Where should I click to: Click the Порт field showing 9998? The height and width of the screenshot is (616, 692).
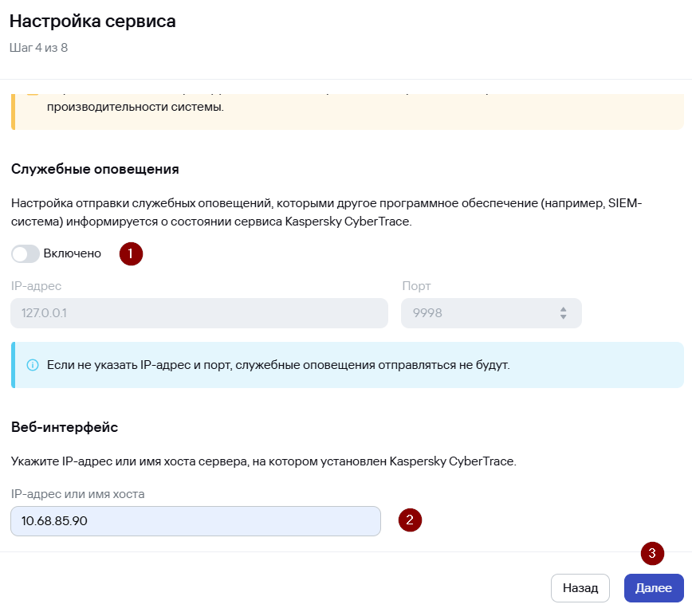(x=491, y=313)
